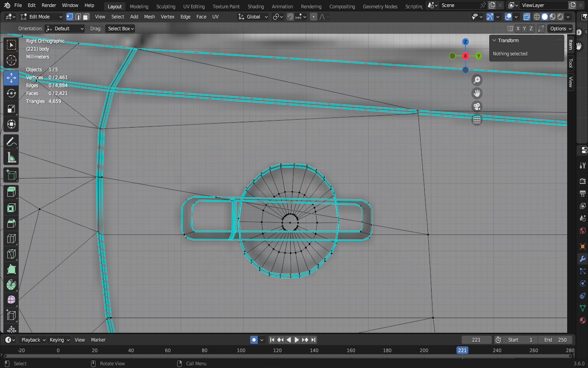Toggle auto keying record button
Image resolution: width=588 pixels, height=368 pixels.
point(254,340)
